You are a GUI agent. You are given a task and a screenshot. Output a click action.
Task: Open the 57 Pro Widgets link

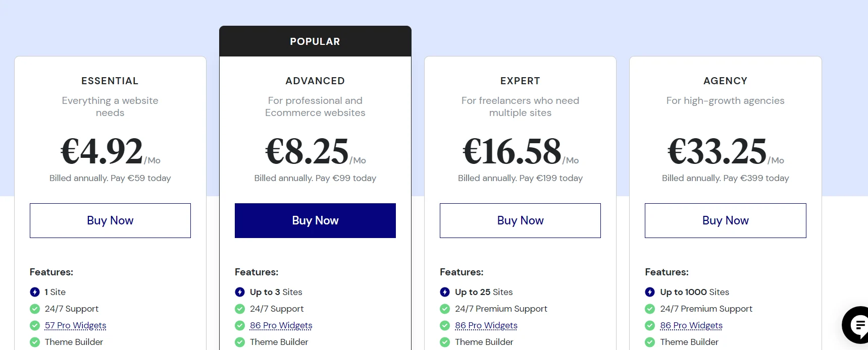tap(75, 325)
